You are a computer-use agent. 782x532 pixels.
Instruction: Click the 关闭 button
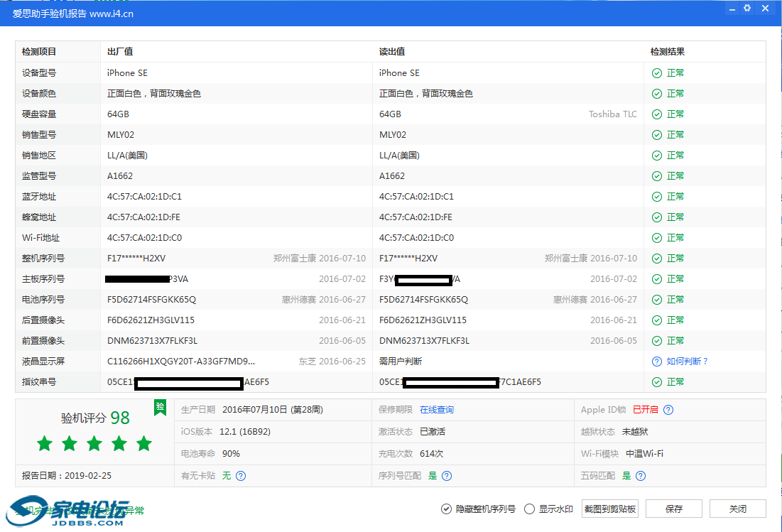(738, 509)
